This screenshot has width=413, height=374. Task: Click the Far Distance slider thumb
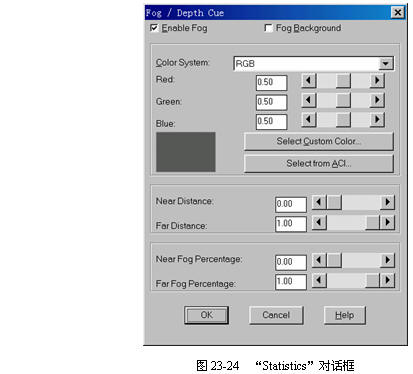coord(373,222)
